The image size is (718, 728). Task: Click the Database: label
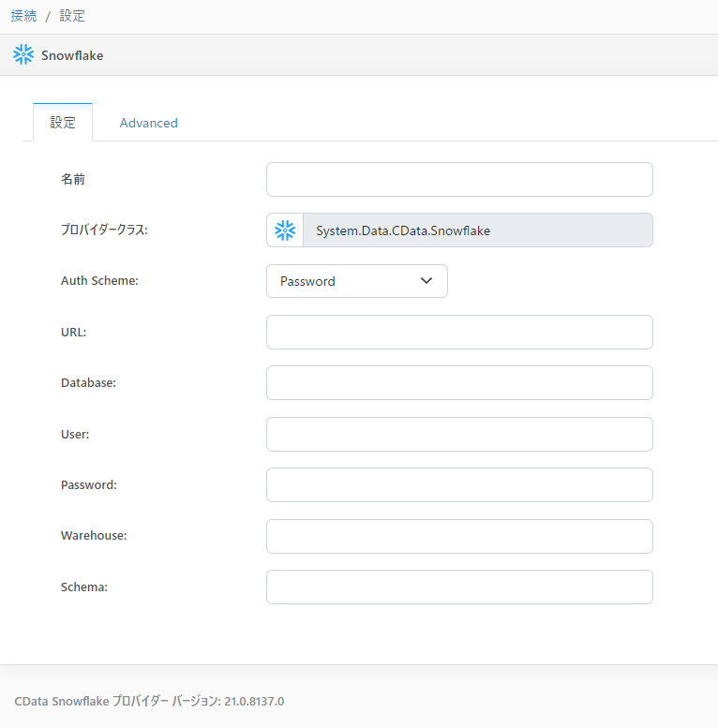pyautogui.click(x=88, y=382)
